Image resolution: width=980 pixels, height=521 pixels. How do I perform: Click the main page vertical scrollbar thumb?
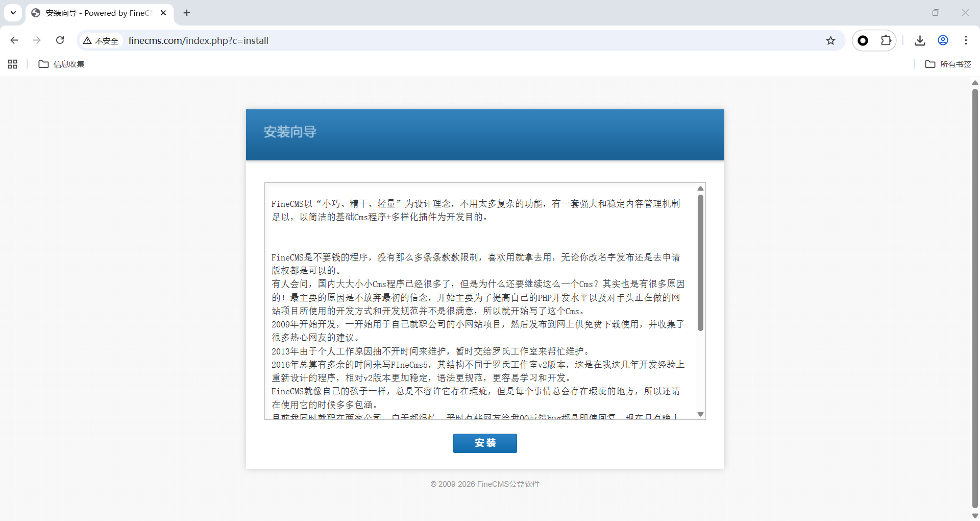[975, 299]
